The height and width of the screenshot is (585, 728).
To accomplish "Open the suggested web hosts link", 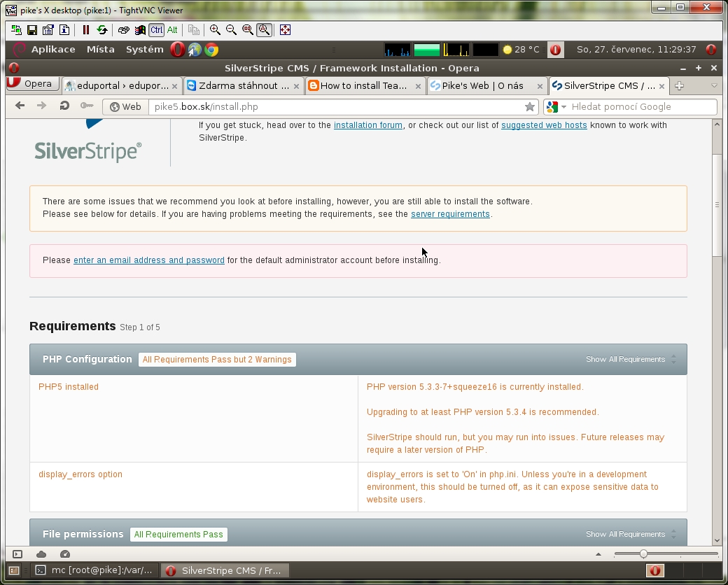I will coord(544,125).
